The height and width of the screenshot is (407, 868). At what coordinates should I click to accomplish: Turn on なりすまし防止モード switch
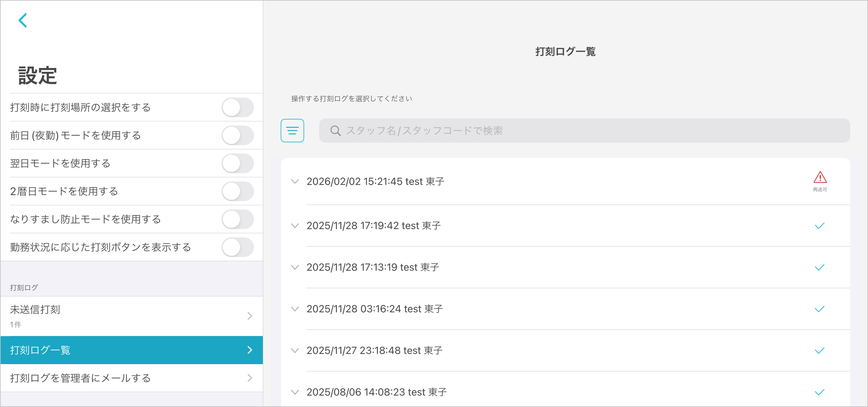point(237,219)
